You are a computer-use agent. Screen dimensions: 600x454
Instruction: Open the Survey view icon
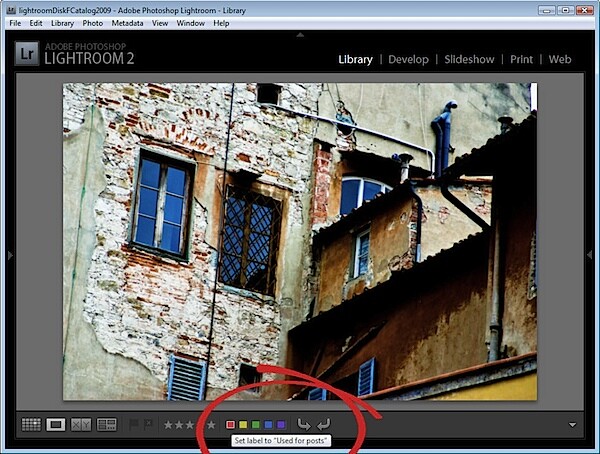pos(107,425)
